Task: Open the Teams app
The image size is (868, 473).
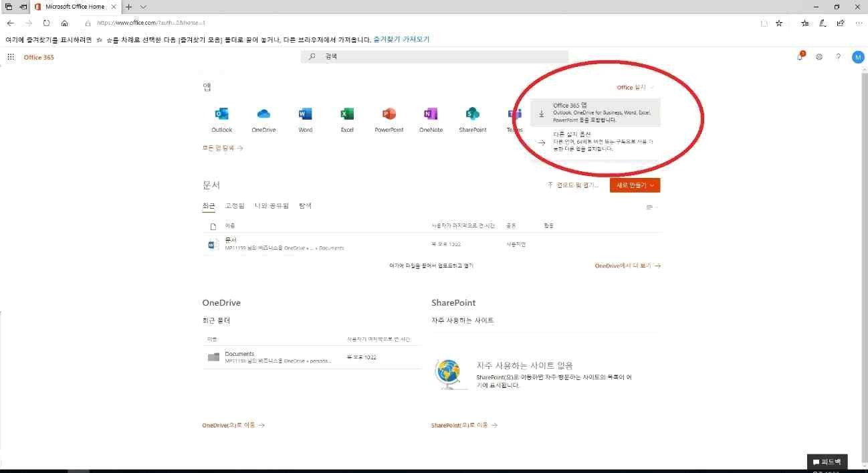Action: (x=514, y=120)
